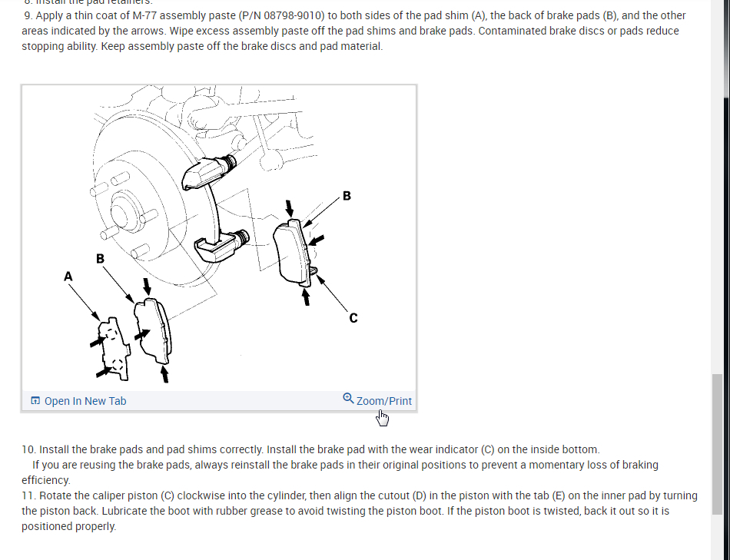
Task: Click the light footer bar under the diagram
Action: (219, 401)
